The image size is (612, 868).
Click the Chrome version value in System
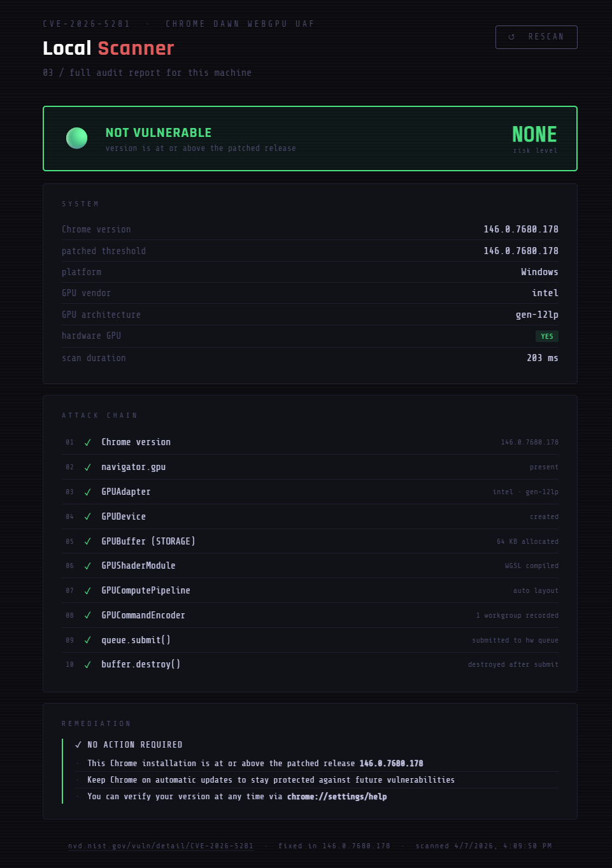click(520, 229)
